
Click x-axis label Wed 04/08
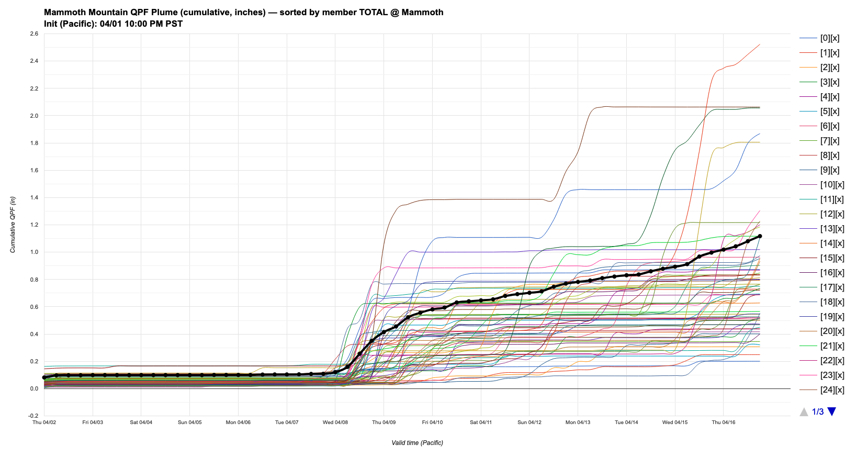(335, 422)
